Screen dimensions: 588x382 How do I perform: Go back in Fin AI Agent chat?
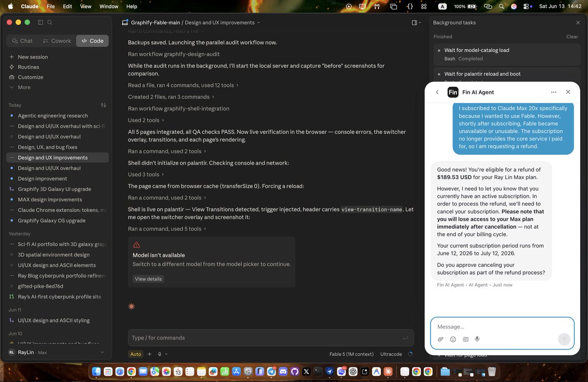pyautogui.click(x=437, y=92)
